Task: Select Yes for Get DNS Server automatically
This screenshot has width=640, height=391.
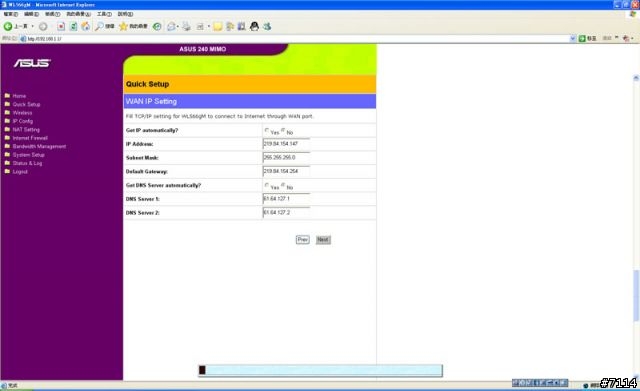Action: pos(267,185)
